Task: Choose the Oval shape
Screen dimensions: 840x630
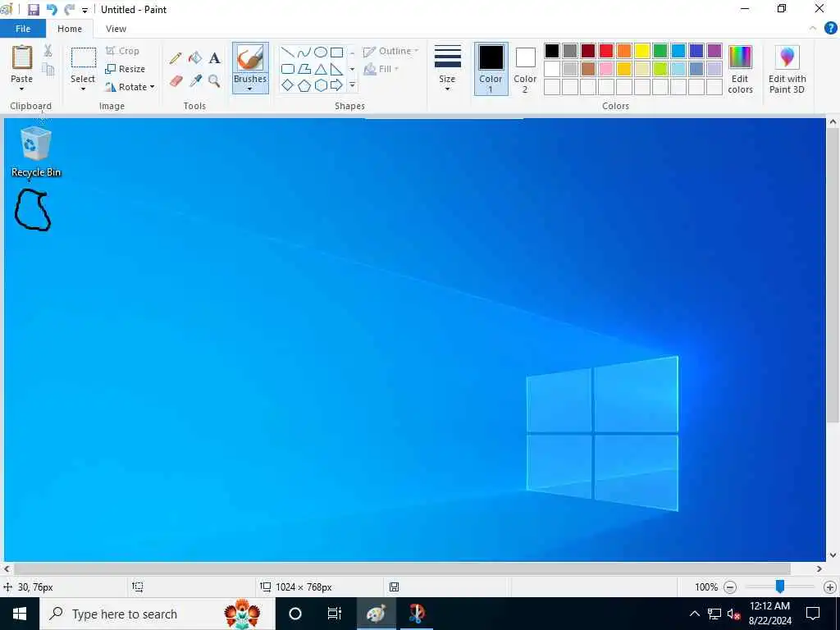Action: [x=321, y=52]
